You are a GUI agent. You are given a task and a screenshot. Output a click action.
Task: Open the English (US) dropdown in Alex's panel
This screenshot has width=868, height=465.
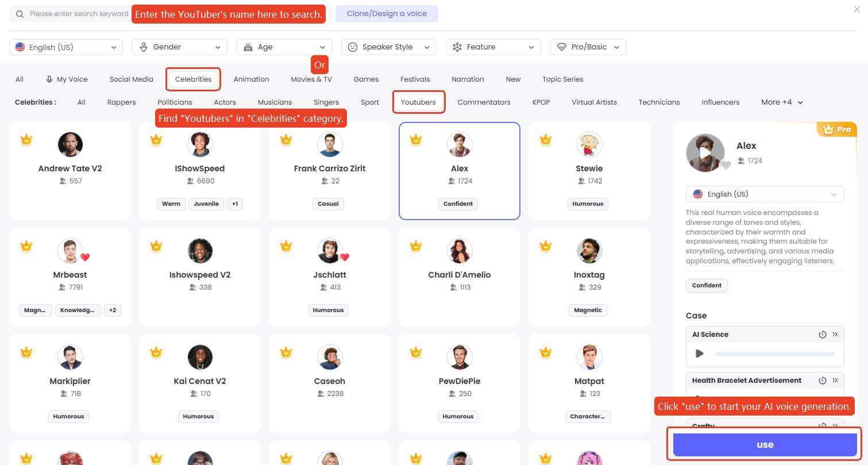(x=764, y=194)
